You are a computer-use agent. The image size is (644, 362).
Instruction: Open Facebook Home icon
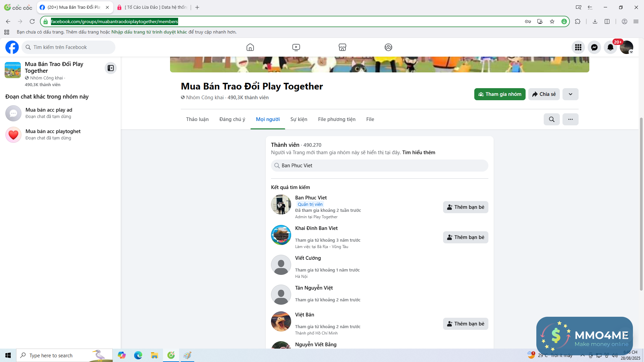[x=250, y=47]
